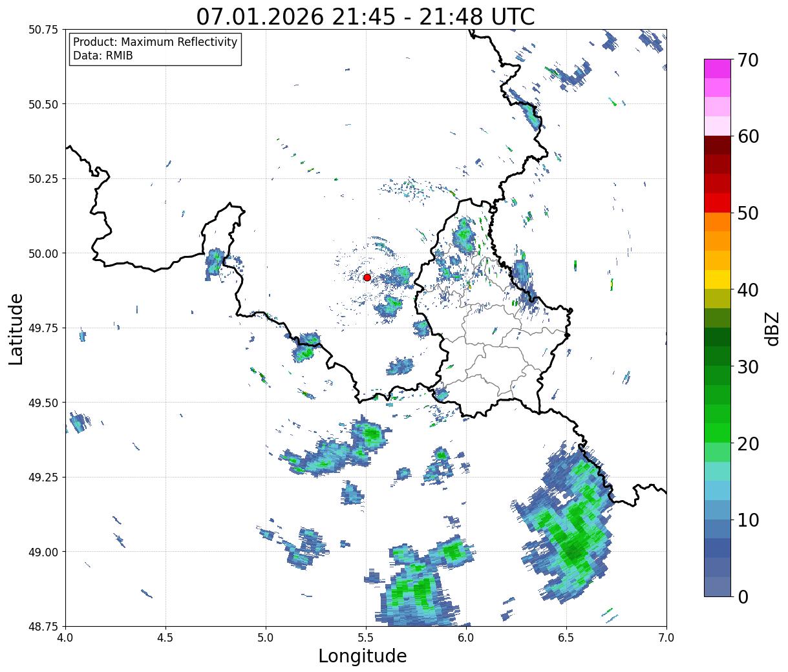788x672 pixels.
Task: Click the Data: RMIB label
Action: pyautogui.click(x=103, y=56)
